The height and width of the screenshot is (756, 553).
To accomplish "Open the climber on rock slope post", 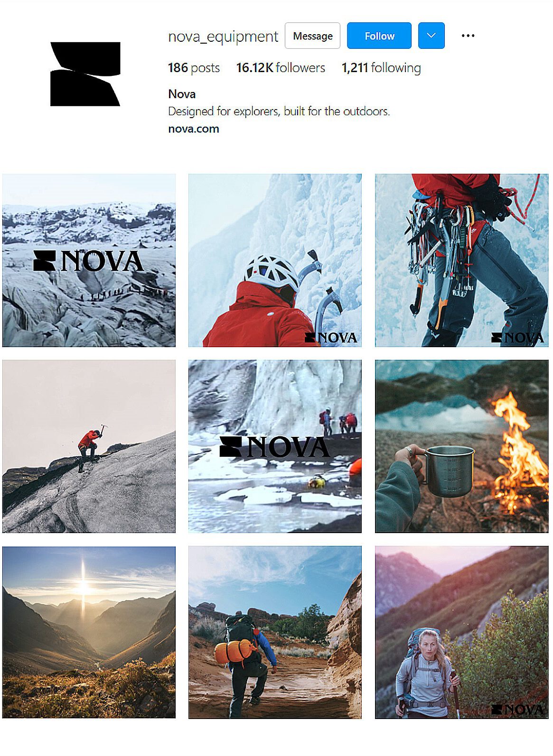I will click(89, 446).
